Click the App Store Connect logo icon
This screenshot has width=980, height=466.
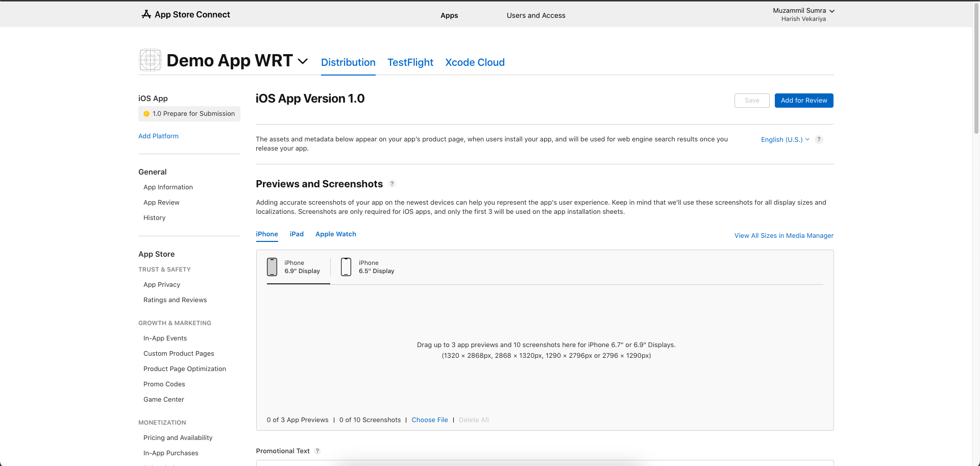tap(146, 14)
